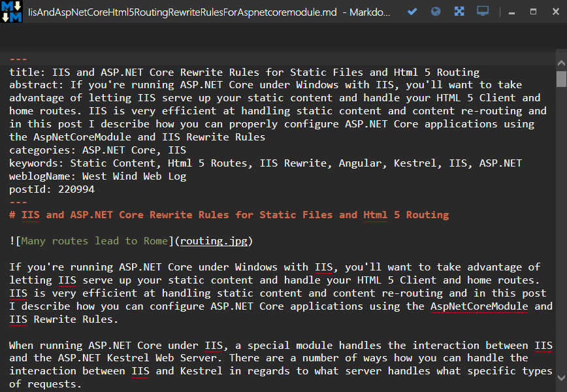This screenshot has width=567, height=392.
Task: Click the blue checkmark icon in title bar
Action: pos(412,12)
